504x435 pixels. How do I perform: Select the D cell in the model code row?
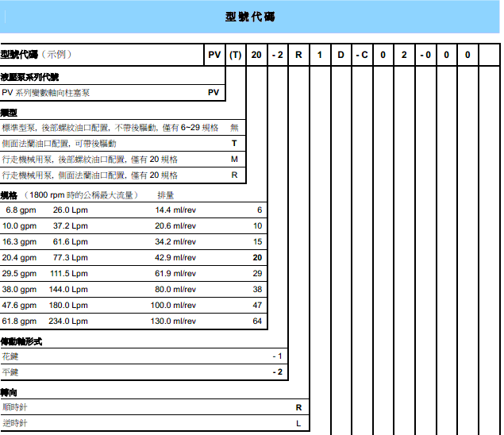pyautogui.click(x=340, y=55)
